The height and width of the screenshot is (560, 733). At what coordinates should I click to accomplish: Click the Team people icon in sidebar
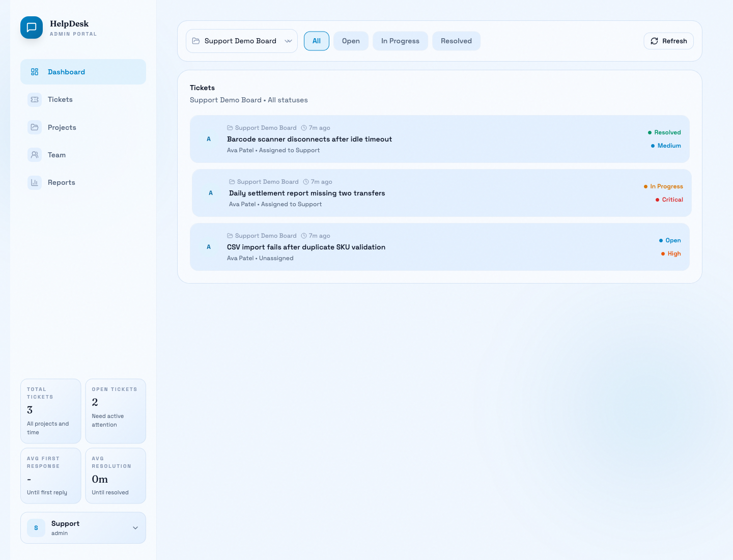coord(35,155)
